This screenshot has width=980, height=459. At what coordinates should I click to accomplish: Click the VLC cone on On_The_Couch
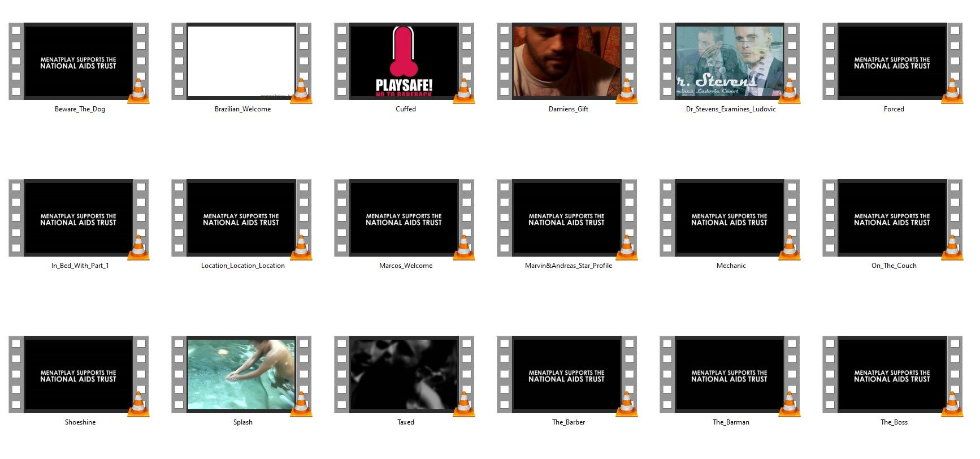point(952,248)
